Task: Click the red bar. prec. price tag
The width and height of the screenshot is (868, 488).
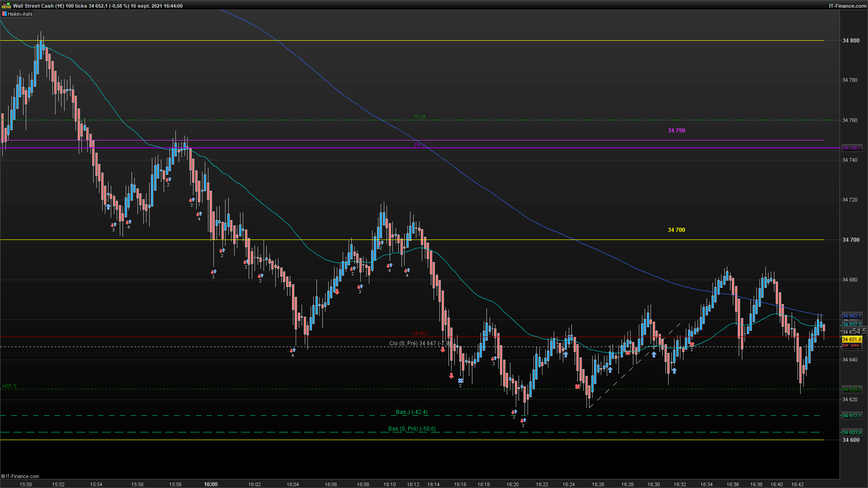Action: (x=852, y=346)
